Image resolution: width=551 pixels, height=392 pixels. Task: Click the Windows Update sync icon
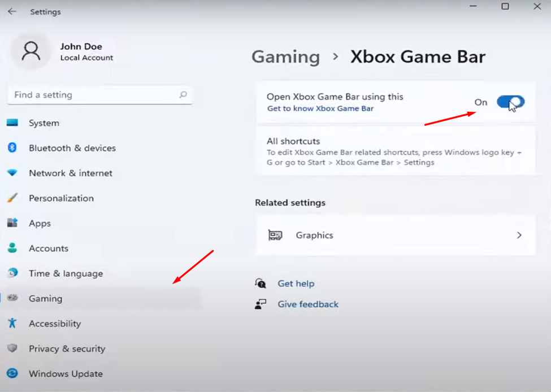point(12,373)
